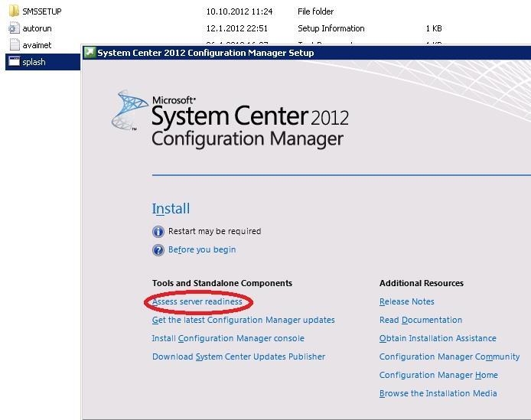The height and width of the screenshot is (420, 531).
Task: Click the File folder type cell
Action: (316, 11)
